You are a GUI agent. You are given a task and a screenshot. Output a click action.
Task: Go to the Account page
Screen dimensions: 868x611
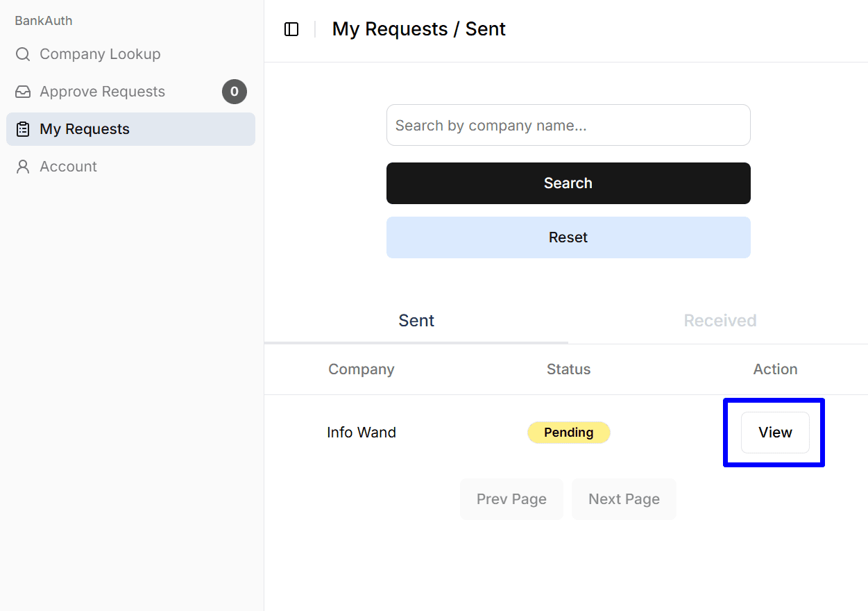pyautogui.click(x=130, y=167)
